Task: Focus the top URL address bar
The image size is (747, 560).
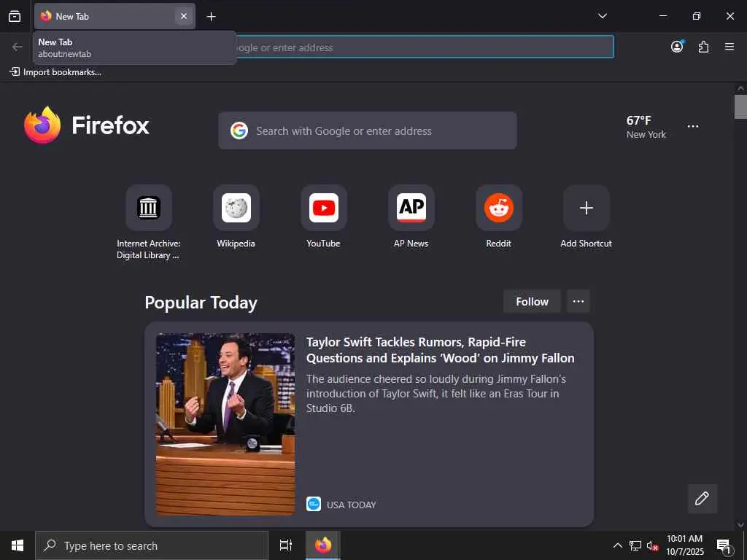Action: click(424, 47)
